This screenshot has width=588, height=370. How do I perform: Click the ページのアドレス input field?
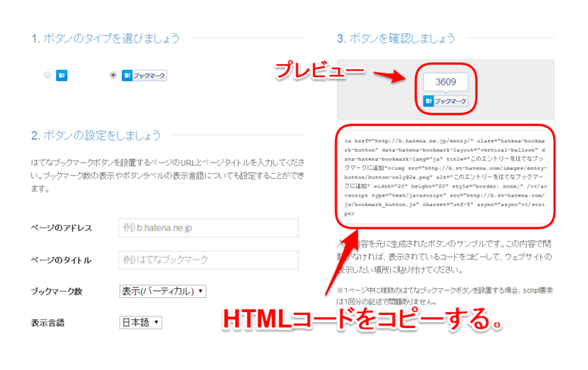tap(209, 228)
